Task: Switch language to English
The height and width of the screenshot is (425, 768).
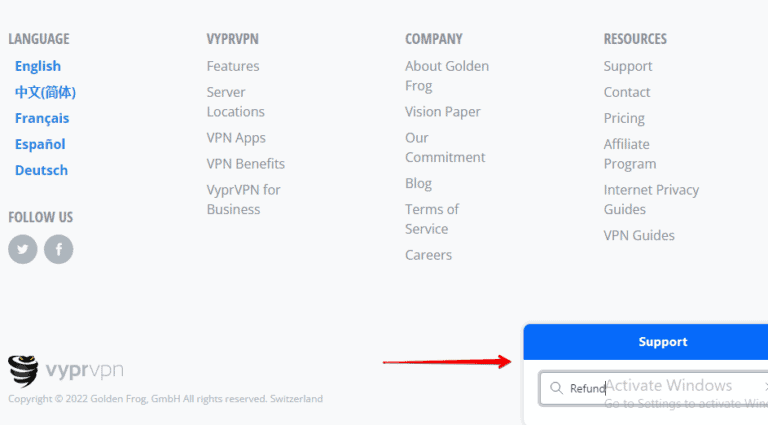Action: [38, 66]
